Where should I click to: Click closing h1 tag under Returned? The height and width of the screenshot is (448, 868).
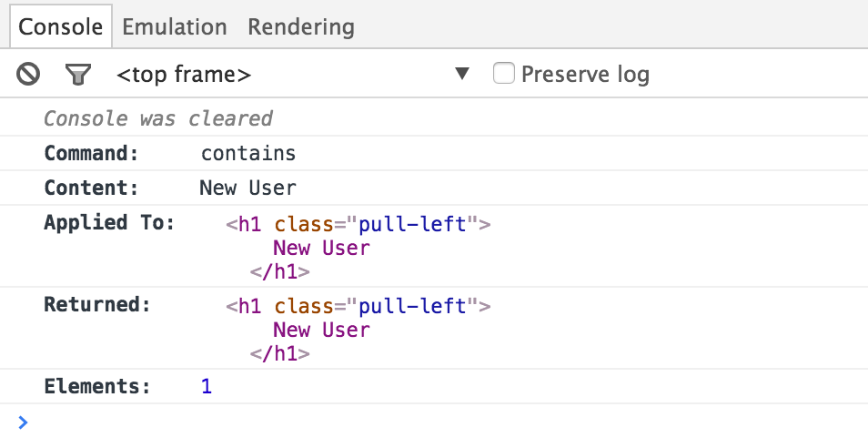279,353
